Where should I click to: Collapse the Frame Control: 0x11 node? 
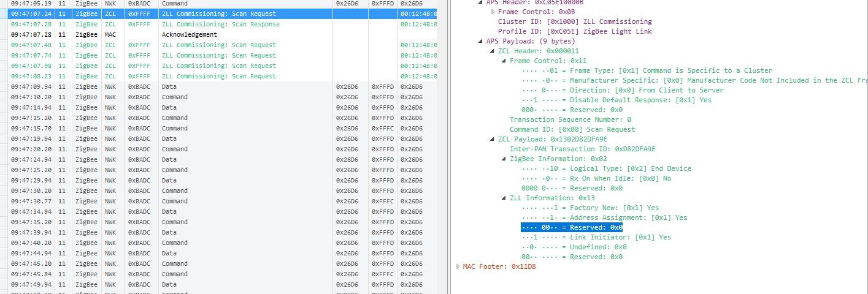click(x=504, y=61)
